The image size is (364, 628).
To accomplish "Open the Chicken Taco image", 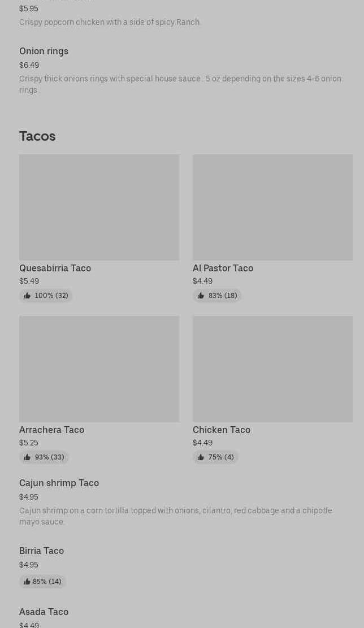I will (x=272, y=369).
